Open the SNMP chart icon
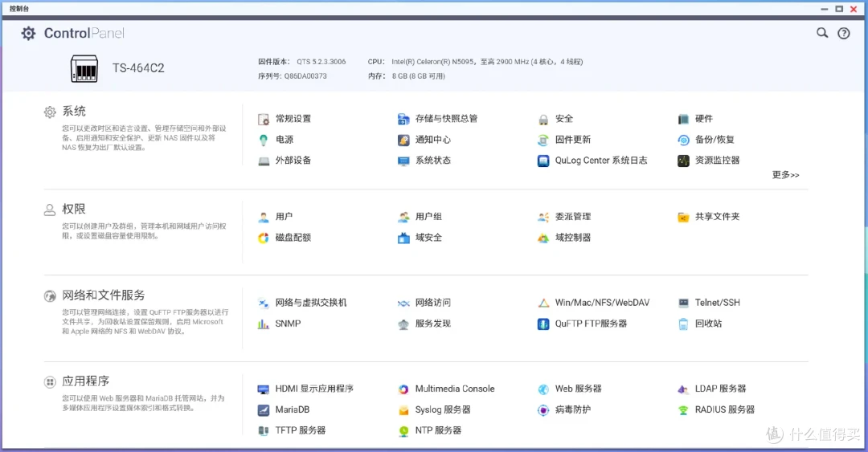The image size is (868, 452). [x=264, y=324]
